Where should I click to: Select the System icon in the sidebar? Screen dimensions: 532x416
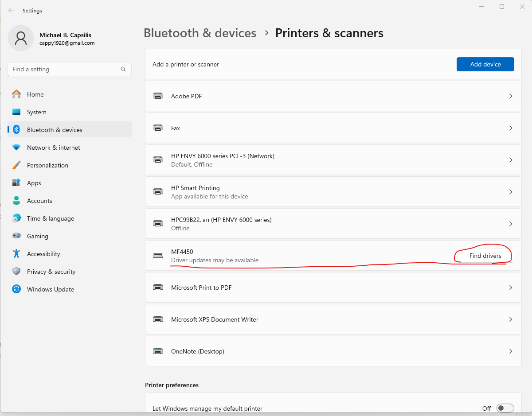16,112
